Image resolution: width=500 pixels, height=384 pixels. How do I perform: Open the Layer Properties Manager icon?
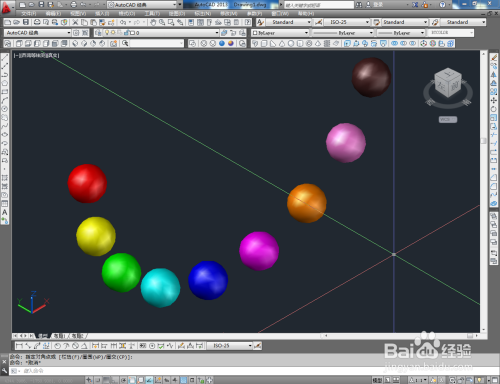tap(98, 33)
